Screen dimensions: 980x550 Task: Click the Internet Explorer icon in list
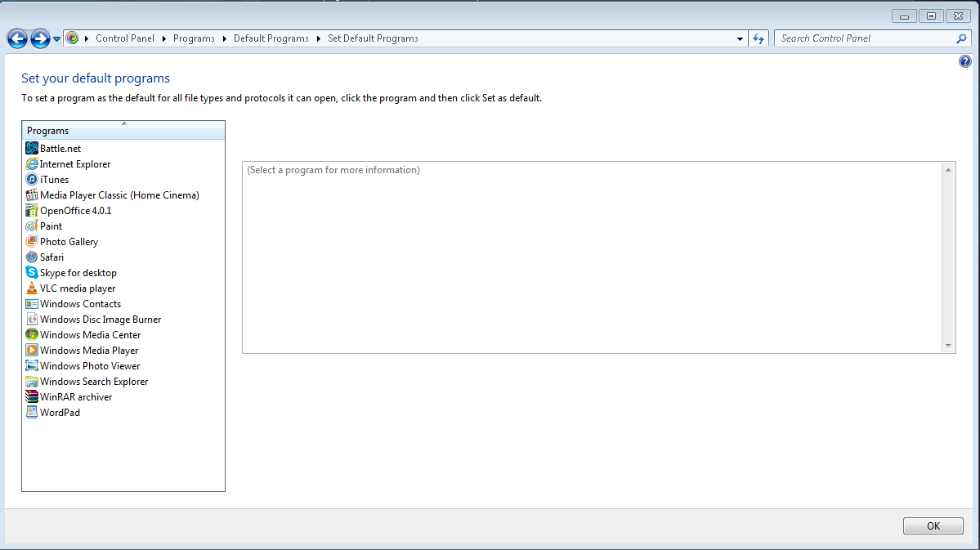pos(32,163)
